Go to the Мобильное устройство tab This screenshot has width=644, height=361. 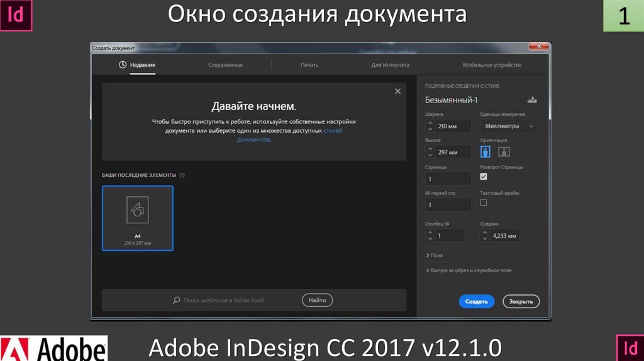tap(492, 65)
